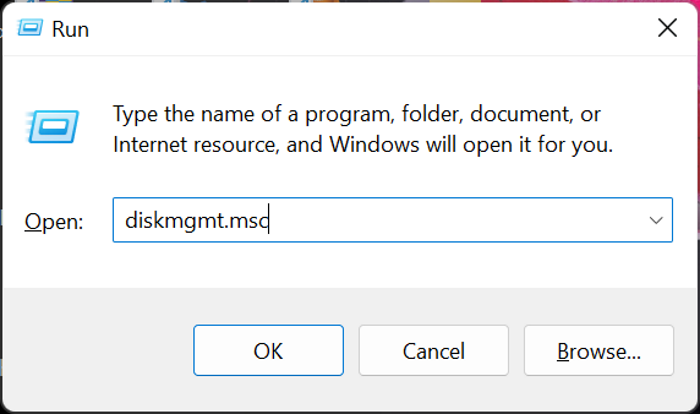Expand the Open combo box dropdown arrow
This screenshot has width=700, height=414.
tap(656, 220)
